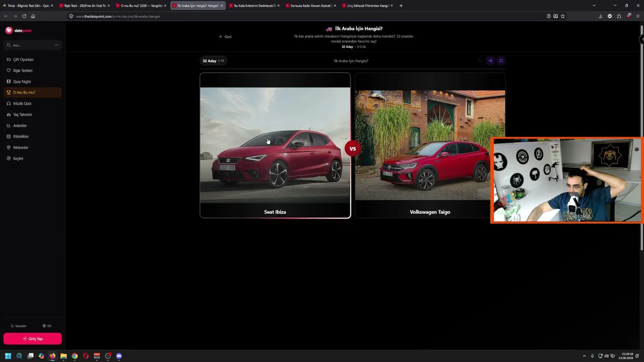Click the Volkswagen Taigo caption
The image size is (644, 362).
click(430, 212)
